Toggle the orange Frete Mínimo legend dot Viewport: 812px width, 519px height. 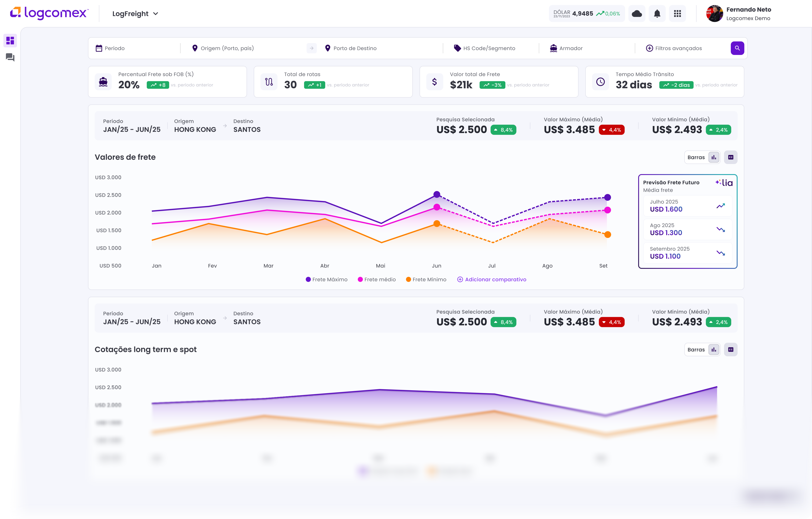408,279
